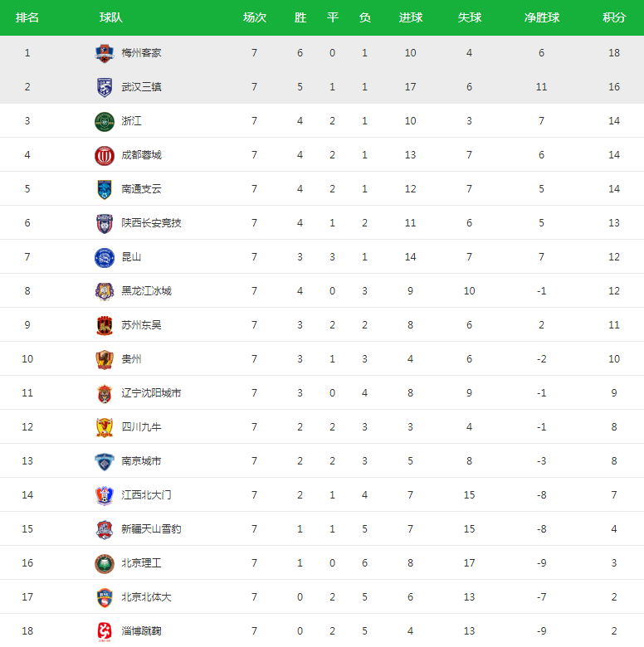Image resolution: width=644 pixels, height=647 pixels.
Task: Click the 排名 column header
Action: [27, 18]
